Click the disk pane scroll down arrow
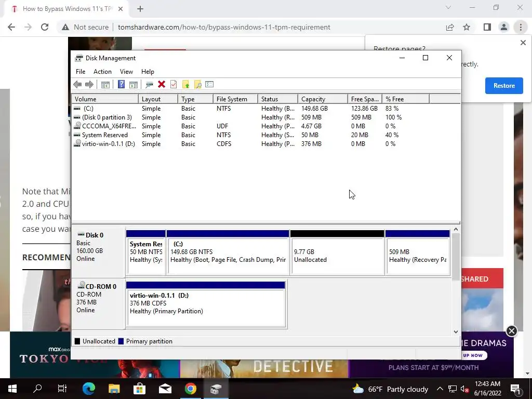The height and width of the screenshot is (399, 532). pos(456,332)
